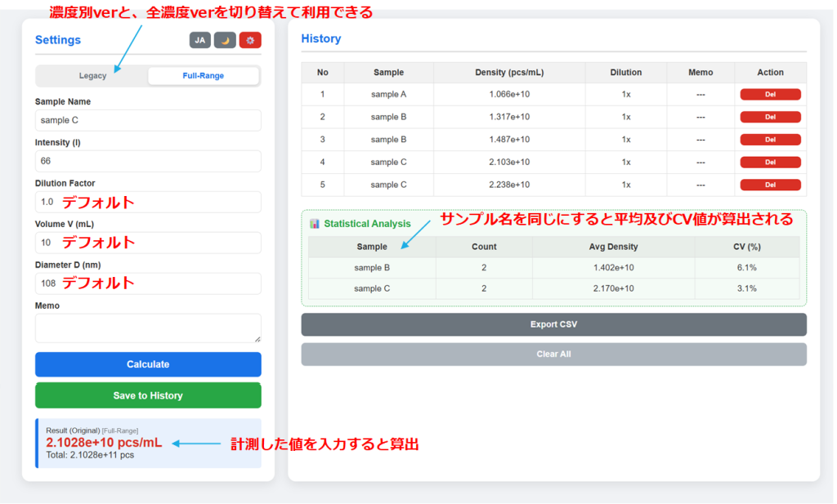Click the Intensity (I) input field
The image size is (837, 504).
click(x=148, y=161)
